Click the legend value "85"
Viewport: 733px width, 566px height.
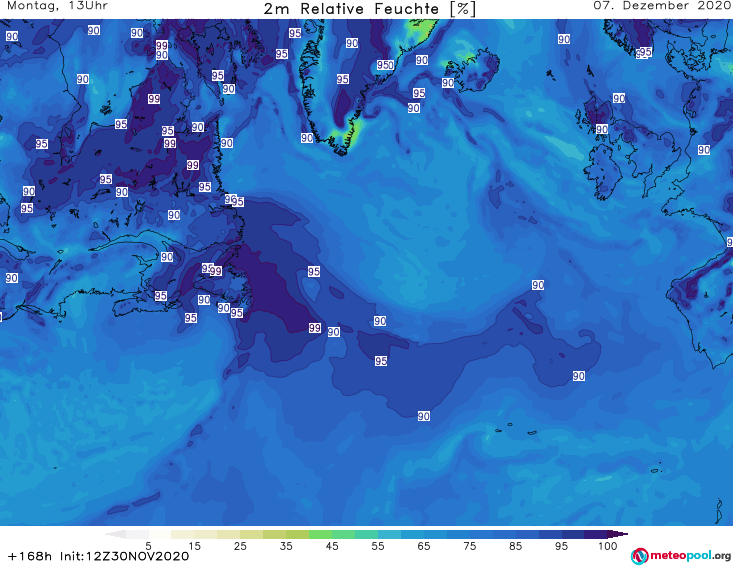click(516, 546)
